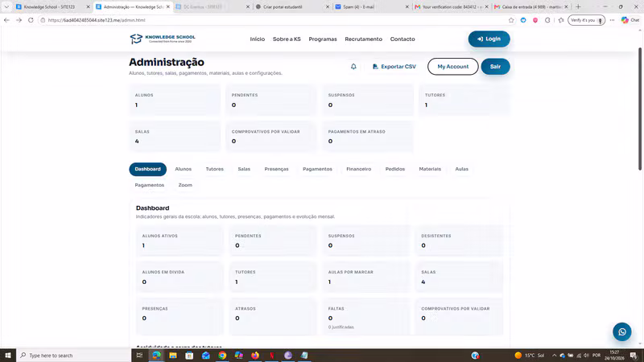644x362 pixels.
Task: Open Pagamentos tab next to Financeiro
Action: (x=317, y=169)
